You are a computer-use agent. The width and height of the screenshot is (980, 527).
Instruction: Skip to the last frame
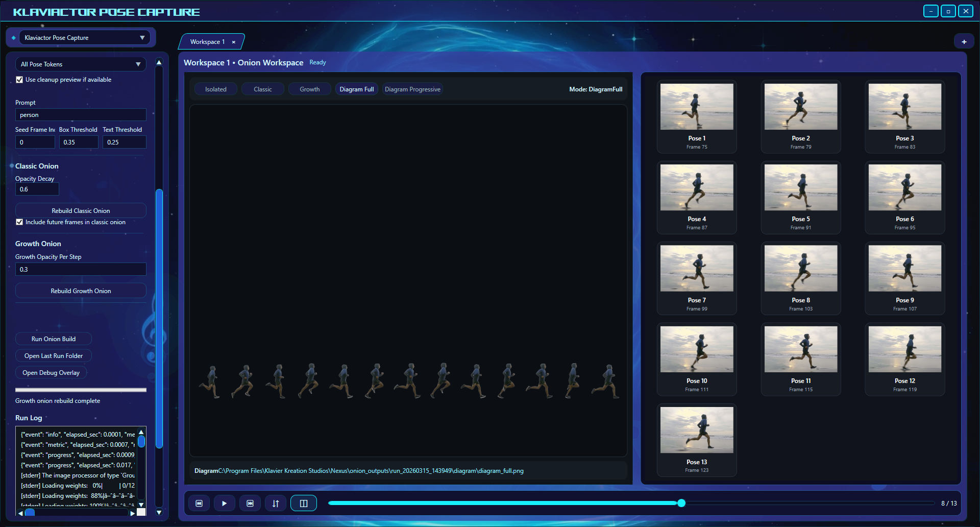point(250,503)
